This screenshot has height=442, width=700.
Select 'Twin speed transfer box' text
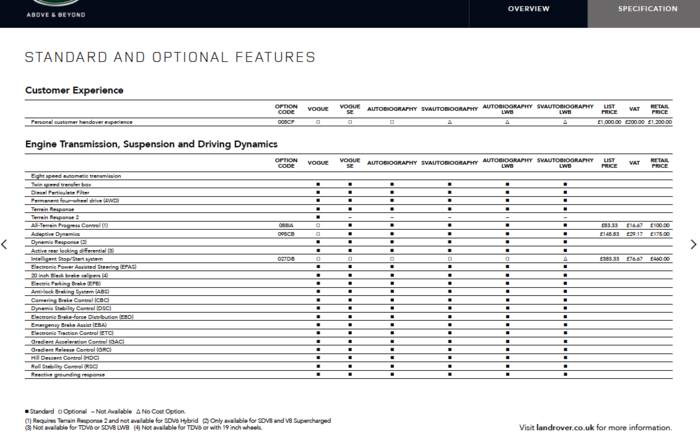[61, 184]
